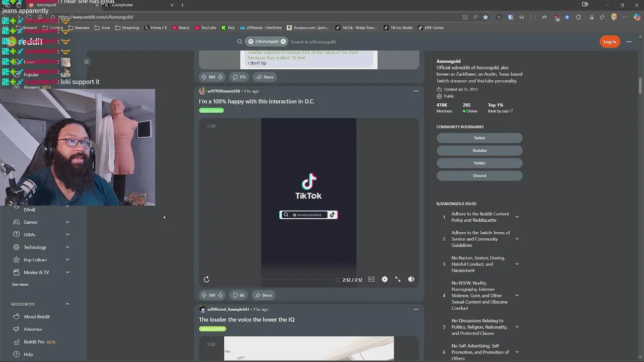Open post The louder the voice
644x362 pixels.
pyautogui.click(x=247, y=319)
